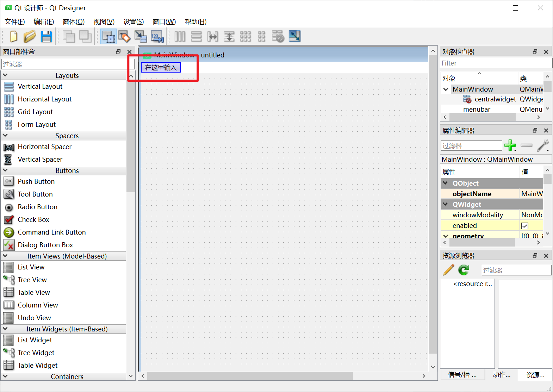Click the Open file folder icon
553x392 pixels.
[x=30, y=37]
